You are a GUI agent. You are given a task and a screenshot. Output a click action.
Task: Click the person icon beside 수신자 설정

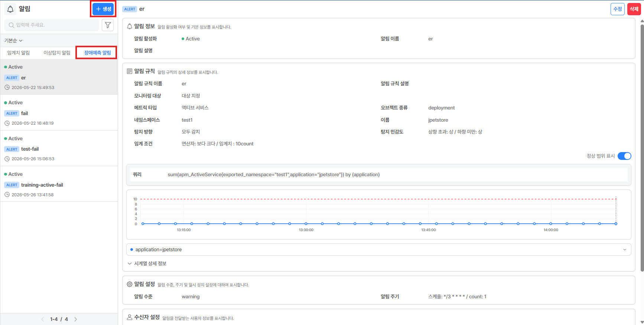click(x=130, y=317)
